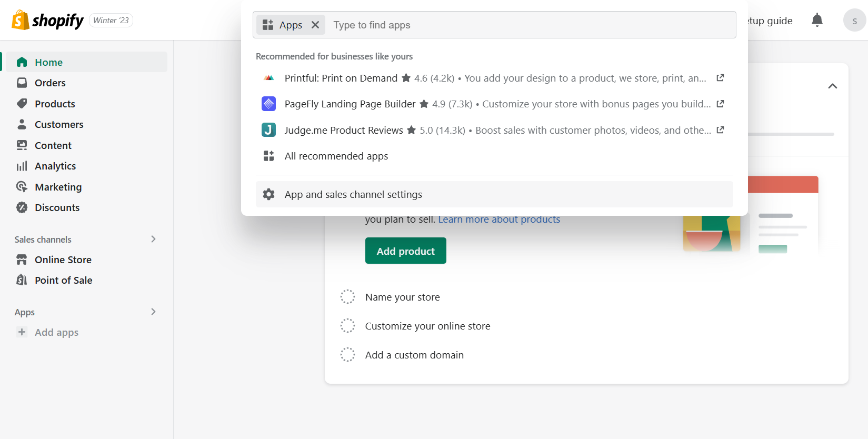Click the Shopify logo
This screenshot has width=868, height=439.
[x=47, y=21]
